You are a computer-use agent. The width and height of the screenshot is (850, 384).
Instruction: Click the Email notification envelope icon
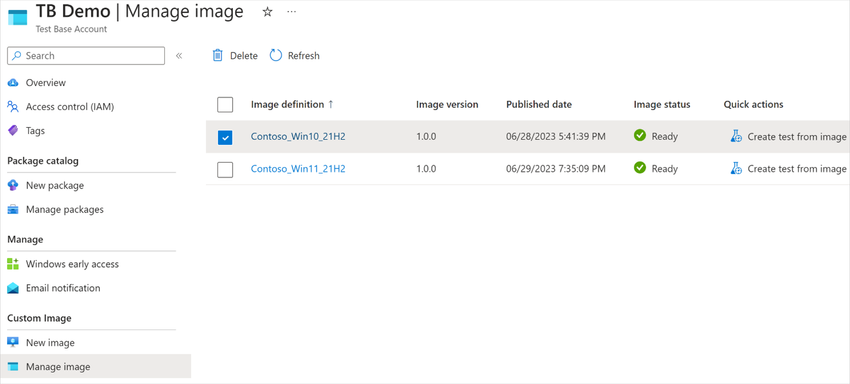(x=13, y=288)
